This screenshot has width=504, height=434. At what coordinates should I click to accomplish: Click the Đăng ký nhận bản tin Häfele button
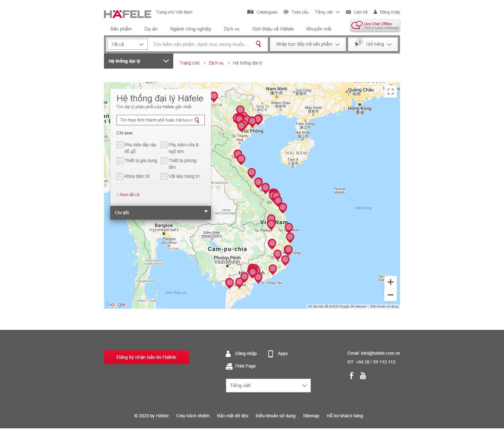(146, 357)
